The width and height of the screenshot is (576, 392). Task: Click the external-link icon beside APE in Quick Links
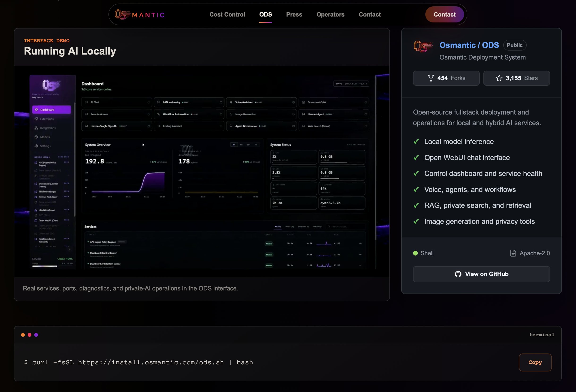[x=36, y=163]
